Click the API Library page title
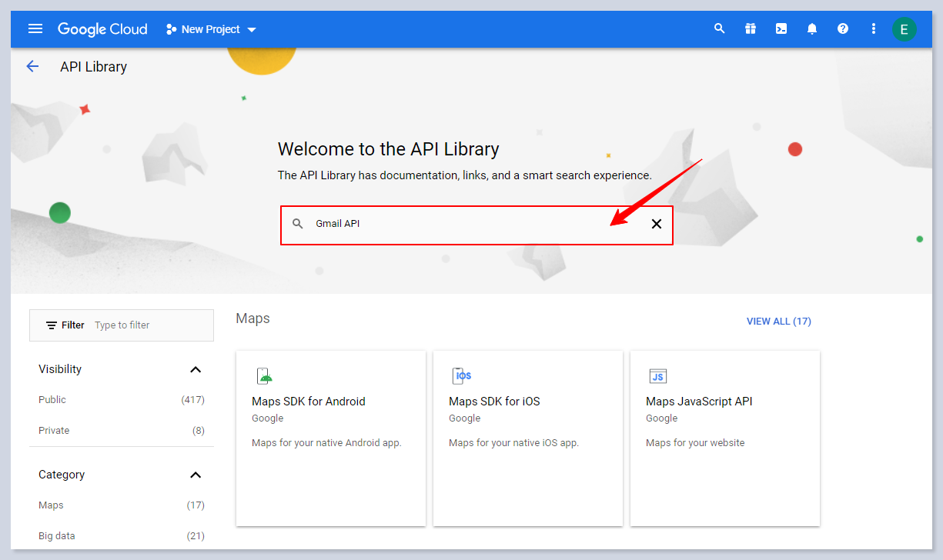Viewport: 943px width, 560px height. [x=93, y=67]
